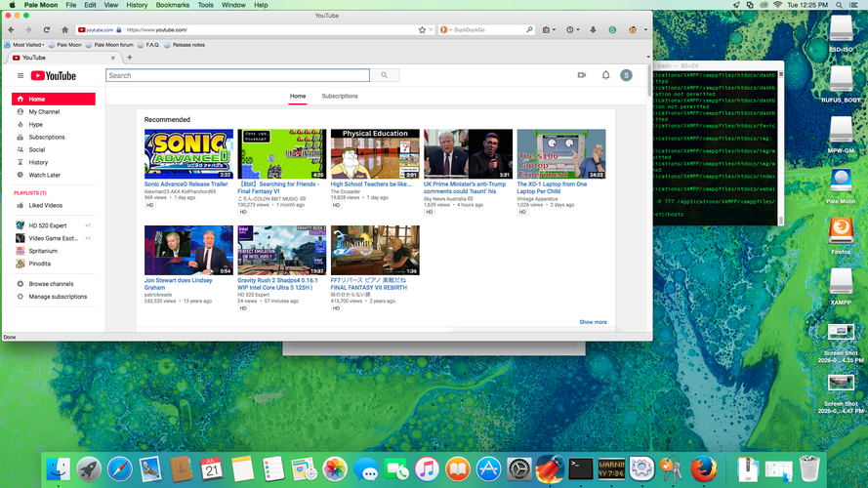Open search engine selector dropdown

tap(445, 30)
